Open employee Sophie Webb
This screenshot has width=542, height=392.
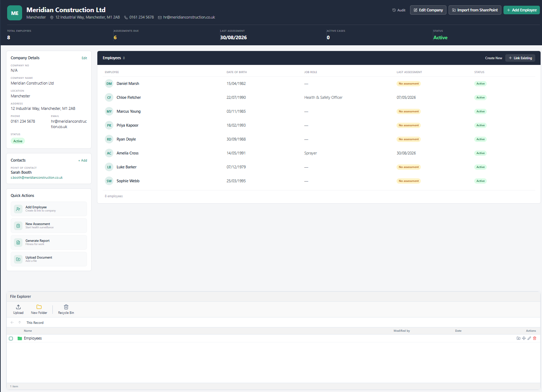128,181
